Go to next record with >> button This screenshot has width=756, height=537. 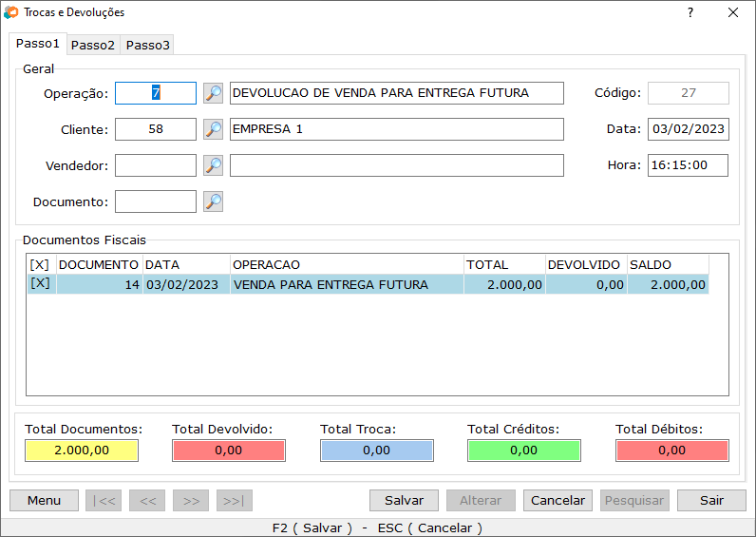point(191,500)
